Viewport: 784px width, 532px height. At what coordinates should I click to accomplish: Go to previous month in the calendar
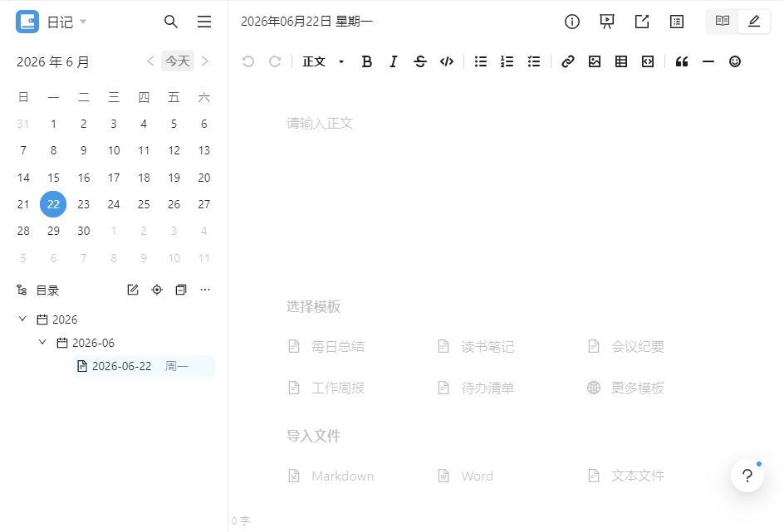[150, 61]
